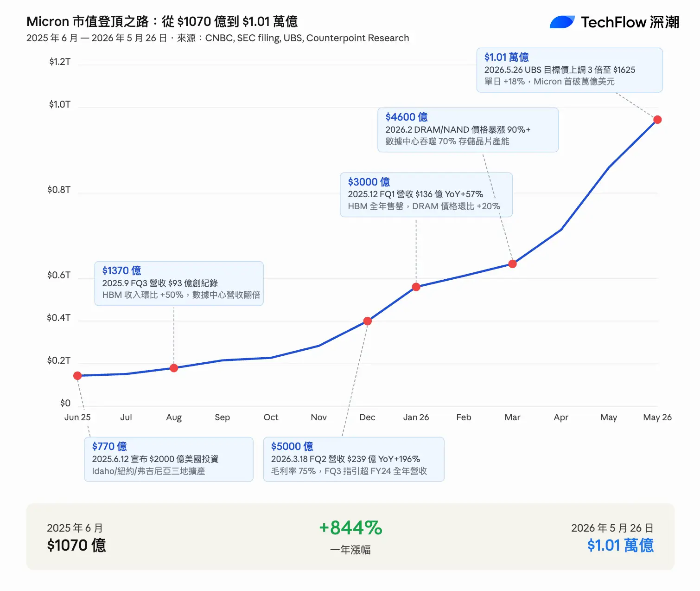Click the 宣布 $2000 億美國投資 line

pos(155,459)
